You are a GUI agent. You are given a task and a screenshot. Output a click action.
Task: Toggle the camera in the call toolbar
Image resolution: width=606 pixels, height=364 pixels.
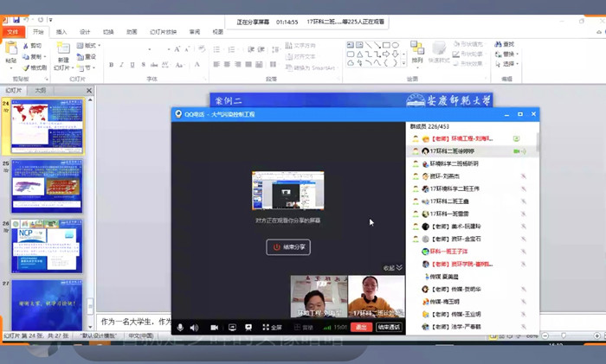[215, 328]
